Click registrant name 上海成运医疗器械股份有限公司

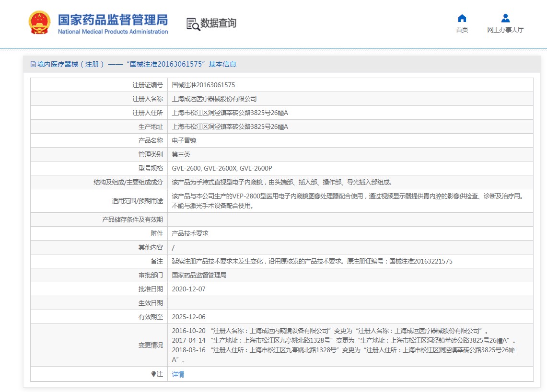[x=214, y=99]
